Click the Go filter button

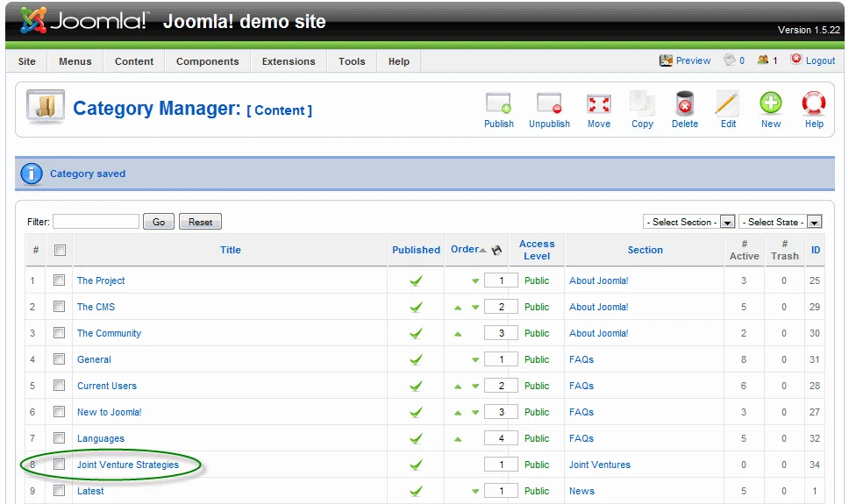tap(159, 222)
